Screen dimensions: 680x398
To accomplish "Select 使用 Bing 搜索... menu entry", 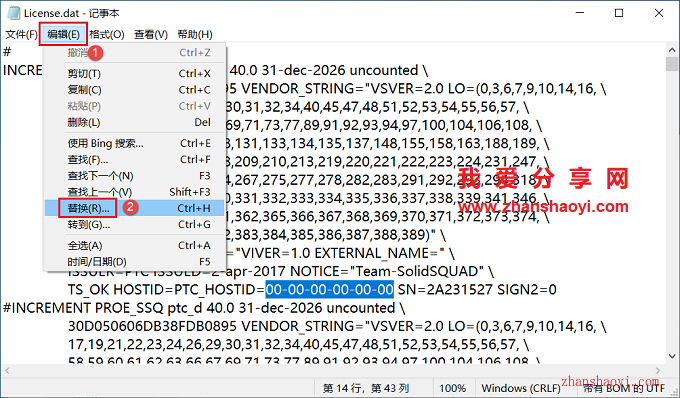I will click(134, 143).
